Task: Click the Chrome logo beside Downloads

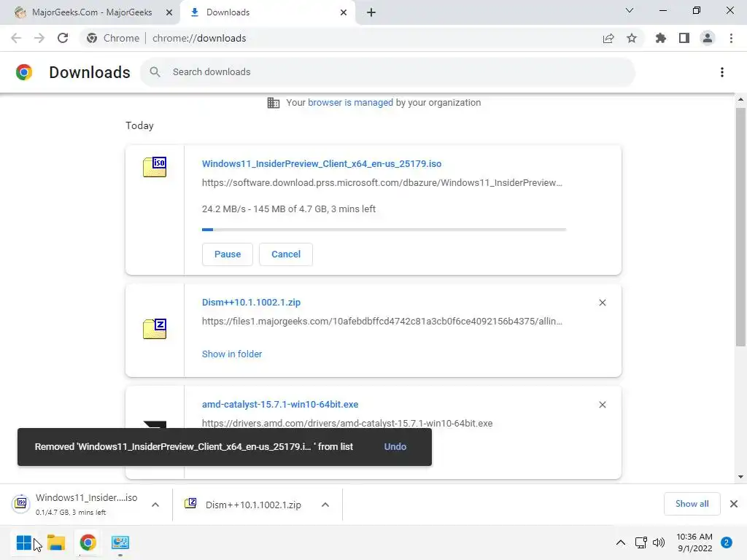Action: (x=24, y=72)
